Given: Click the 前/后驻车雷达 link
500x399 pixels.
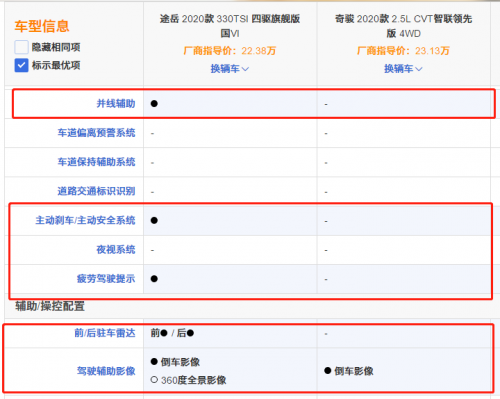Looking at the screenshot, I should (105, 333).
